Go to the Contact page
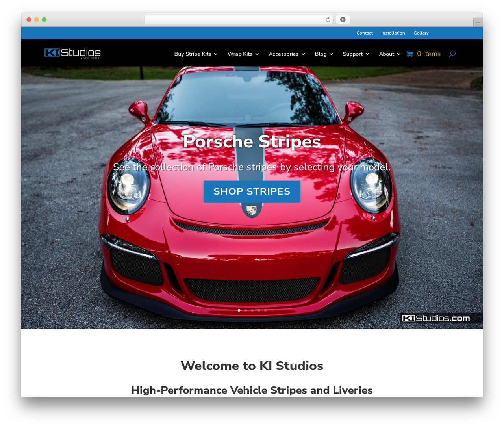The width and height of the screenshot is (504, 427). (365, 33)
